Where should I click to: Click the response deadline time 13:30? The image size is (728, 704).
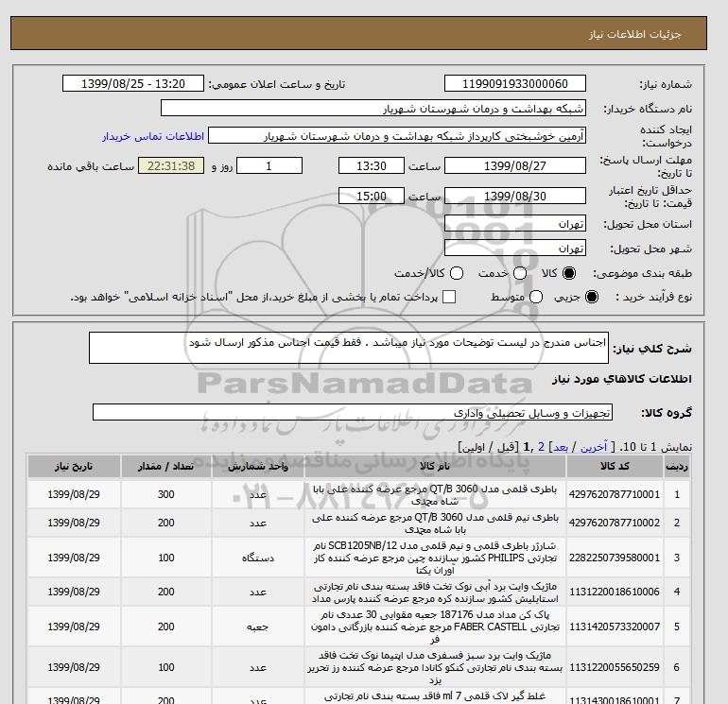372,165
